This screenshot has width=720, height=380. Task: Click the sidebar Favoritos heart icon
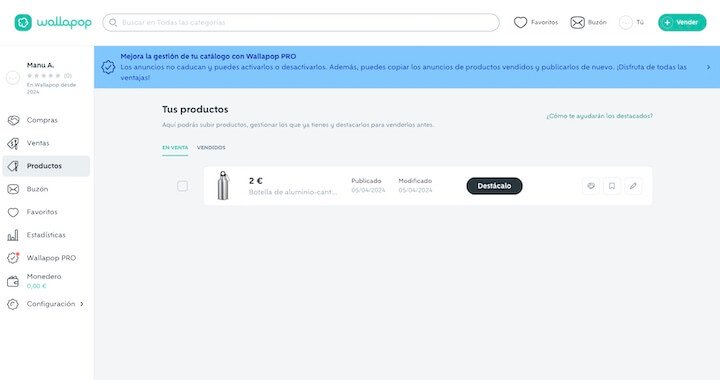click(x=13, y=212)
